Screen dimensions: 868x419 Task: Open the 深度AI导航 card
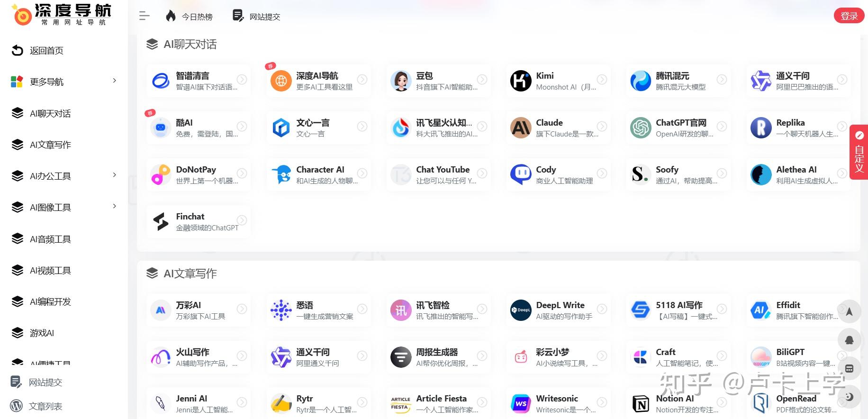point(318,81)
